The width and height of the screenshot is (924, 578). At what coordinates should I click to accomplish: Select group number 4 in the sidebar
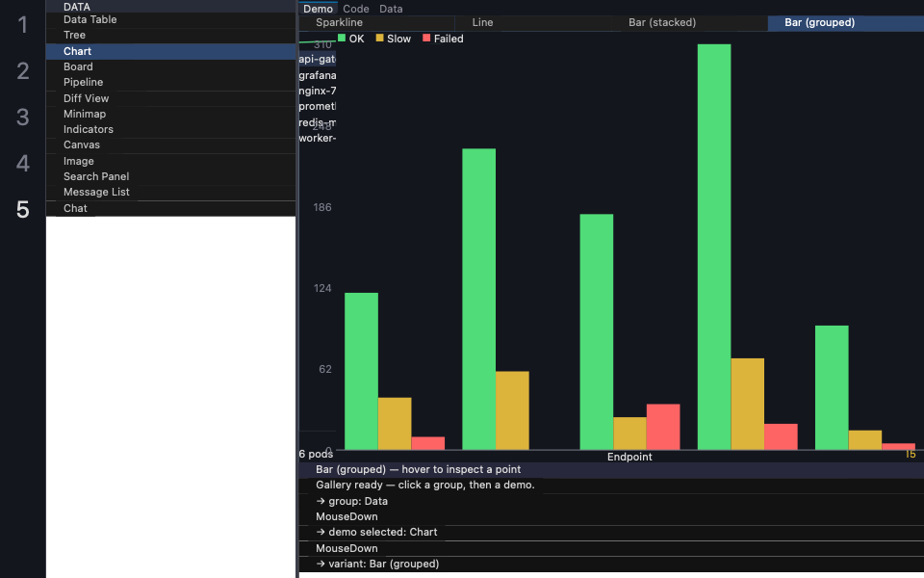[x=22, y=164]
